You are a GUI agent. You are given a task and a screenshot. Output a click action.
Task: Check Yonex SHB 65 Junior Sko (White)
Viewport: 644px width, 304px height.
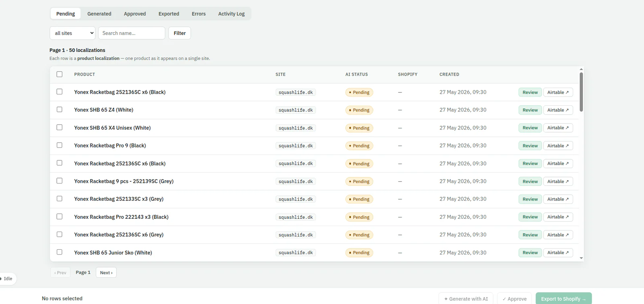tap(60, 252)
